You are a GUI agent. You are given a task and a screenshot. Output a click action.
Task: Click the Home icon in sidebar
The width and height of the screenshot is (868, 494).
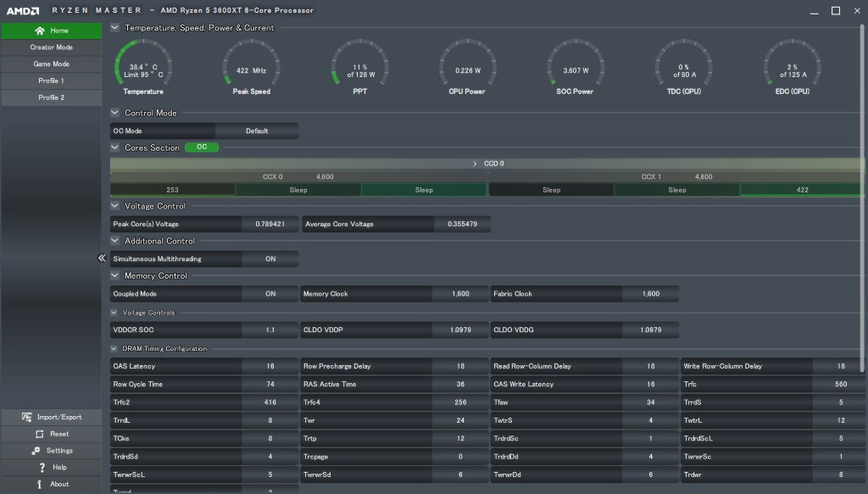click(39, 31)
